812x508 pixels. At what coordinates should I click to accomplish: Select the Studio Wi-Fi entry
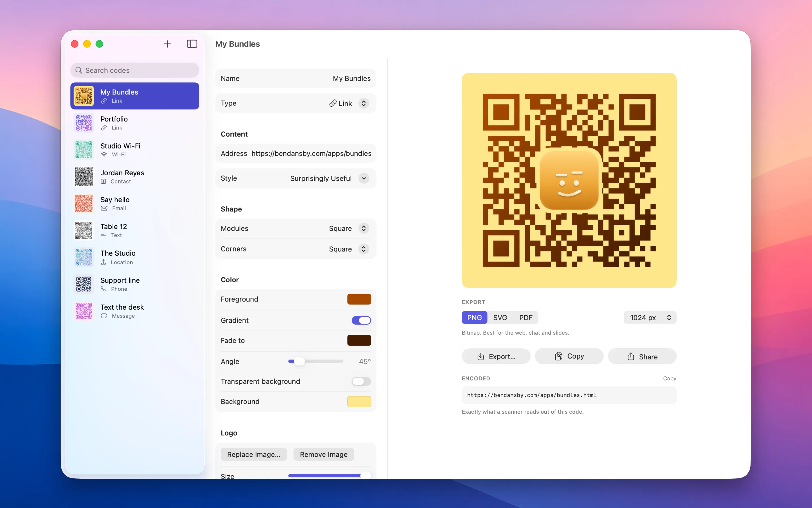point(134,150)
